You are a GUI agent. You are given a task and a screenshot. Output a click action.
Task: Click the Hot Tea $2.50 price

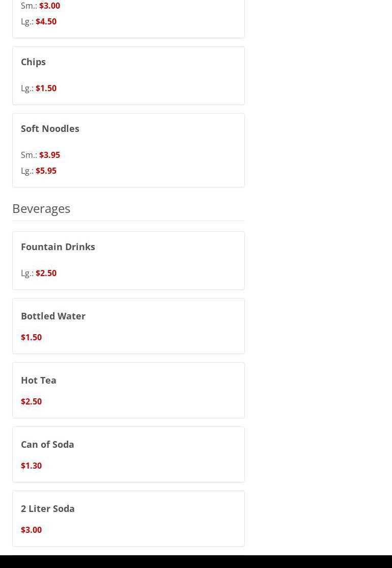click(31, 401)
